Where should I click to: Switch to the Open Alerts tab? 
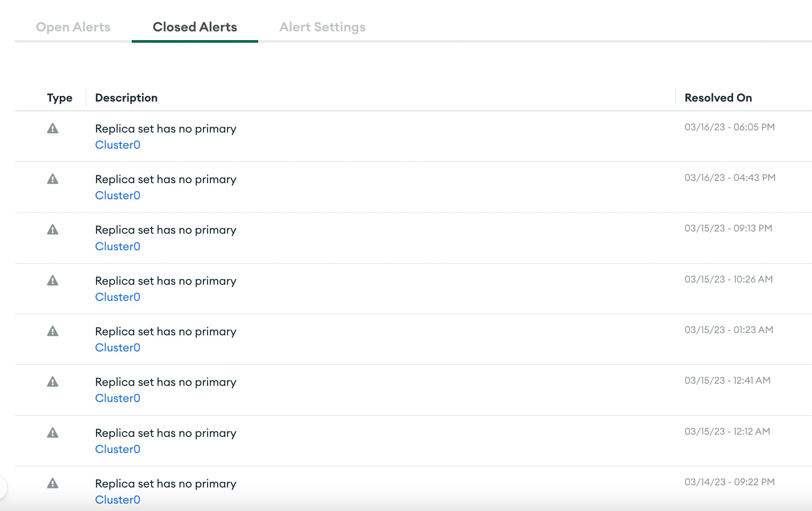click(x=73, y=27)
